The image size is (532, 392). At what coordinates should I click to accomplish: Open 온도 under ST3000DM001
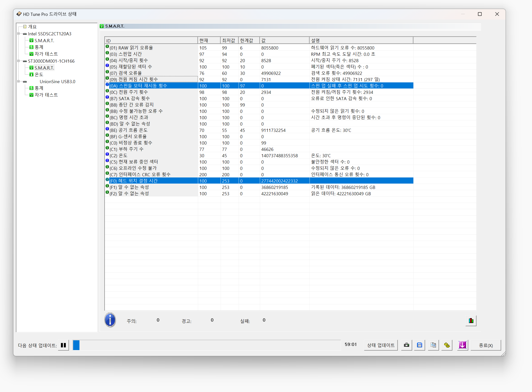[39, 74]
